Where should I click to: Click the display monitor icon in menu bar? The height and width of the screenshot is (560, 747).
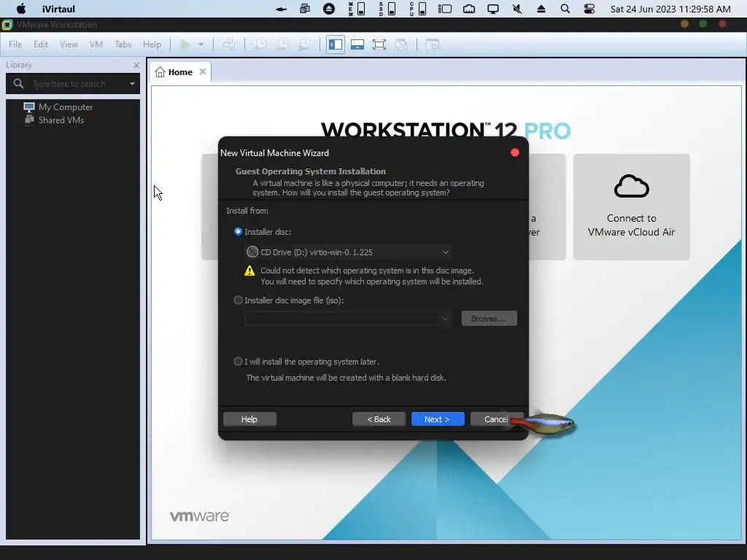tap(493, 9)
